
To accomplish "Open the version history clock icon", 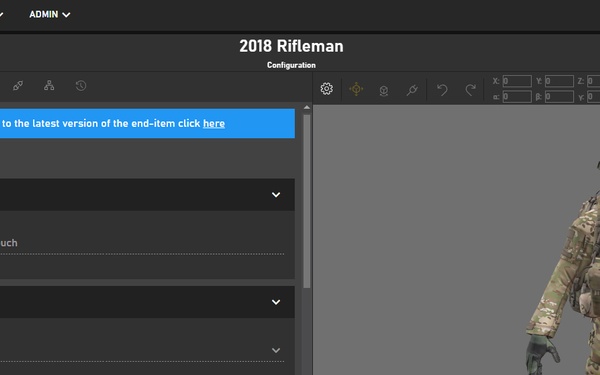I will click(81, 85).
